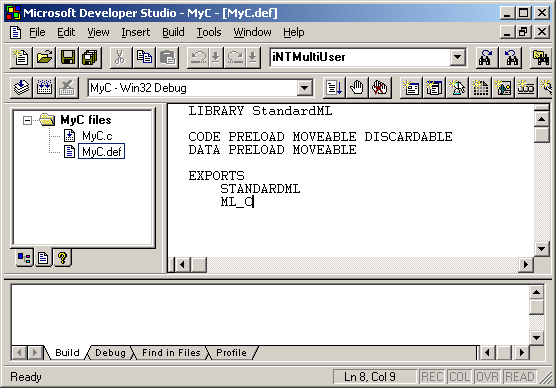Open the View menu
Image resolution: width=556 pixels, height=388 pixels.
point(98,32)
